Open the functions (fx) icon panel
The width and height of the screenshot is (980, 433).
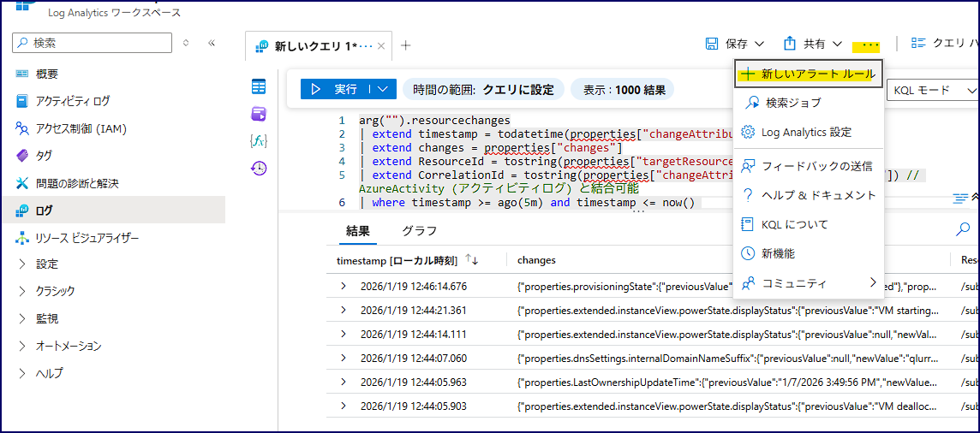click(258, 141)
